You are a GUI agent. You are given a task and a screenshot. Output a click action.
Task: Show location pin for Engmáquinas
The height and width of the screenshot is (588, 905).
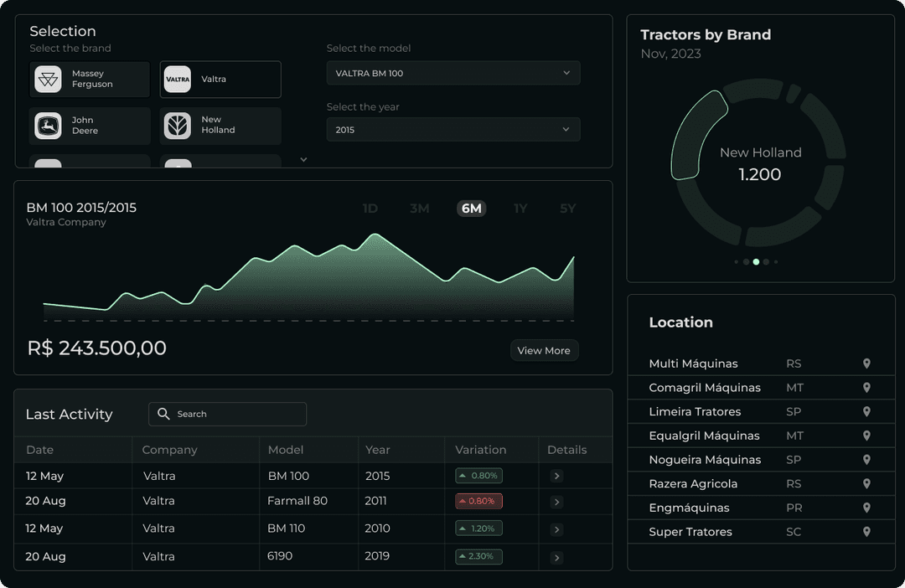866,508
